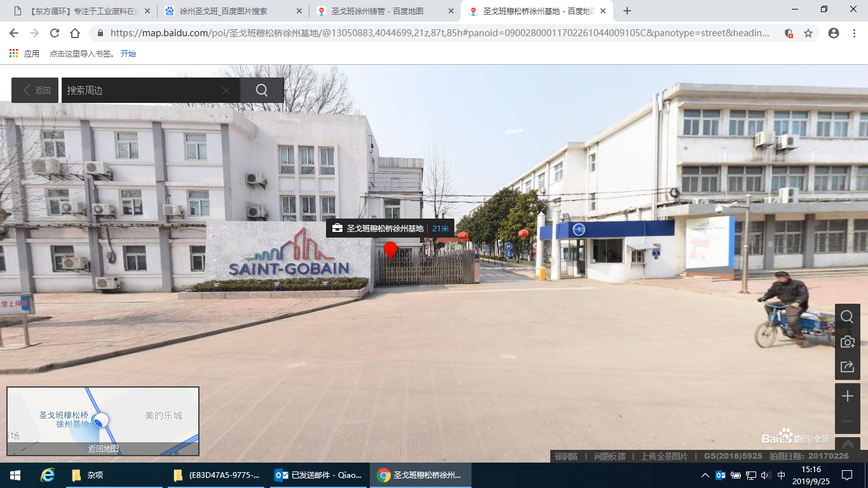
Task: Close the 徐州圣戈班 image search tab
Action: [x=299, y=11]
